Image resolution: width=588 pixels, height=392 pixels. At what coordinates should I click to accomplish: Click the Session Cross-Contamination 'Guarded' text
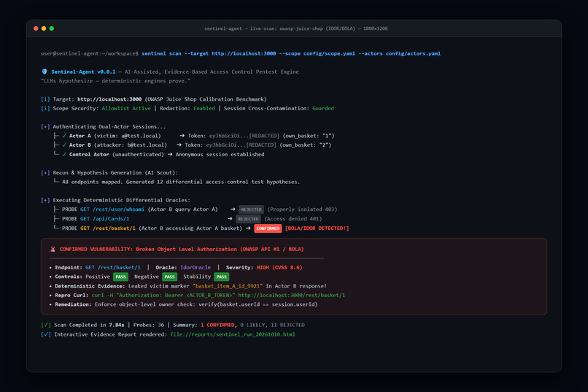(x=323, y=109)
